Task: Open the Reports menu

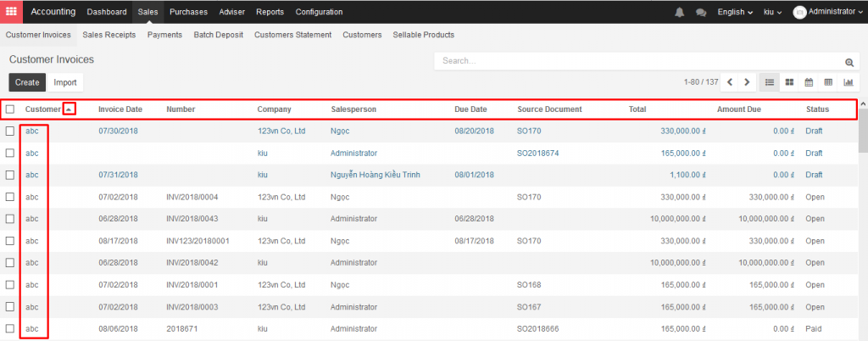Action: [x=270, y=12]
